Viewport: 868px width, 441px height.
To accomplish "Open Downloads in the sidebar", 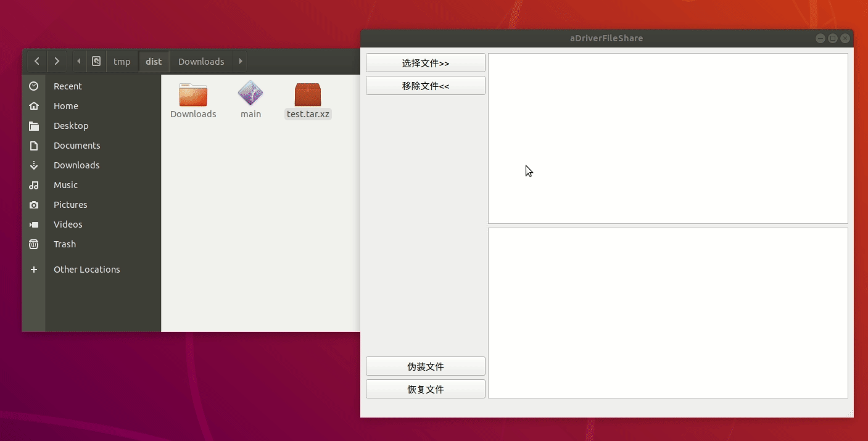I will coord(91,165).
